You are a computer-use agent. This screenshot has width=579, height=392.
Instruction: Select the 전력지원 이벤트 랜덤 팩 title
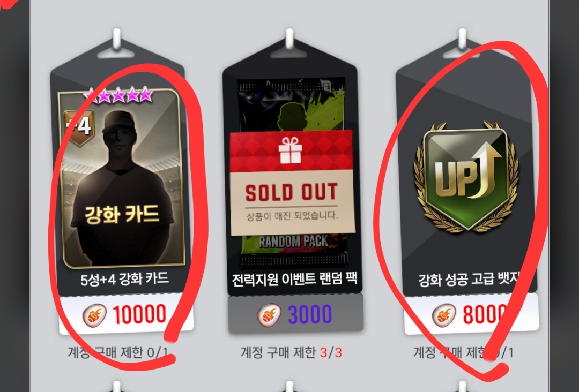(294, 279)
